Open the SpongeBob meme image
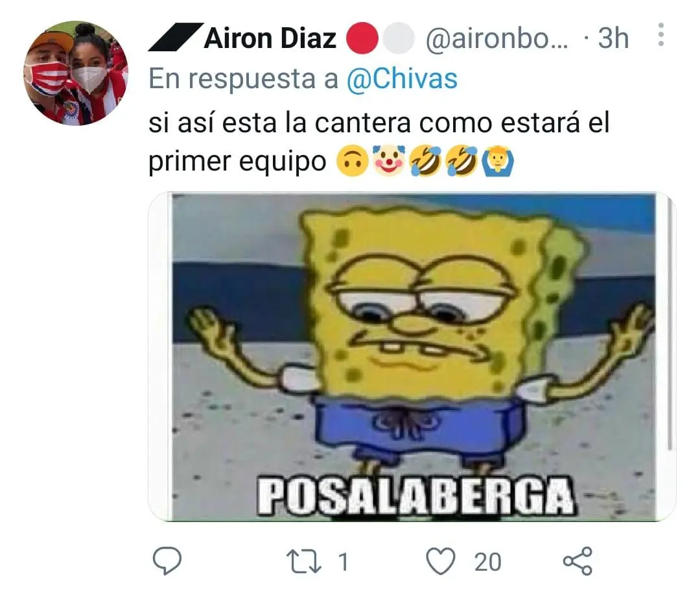This screenshot has height=596, width=700. point(412,357)
